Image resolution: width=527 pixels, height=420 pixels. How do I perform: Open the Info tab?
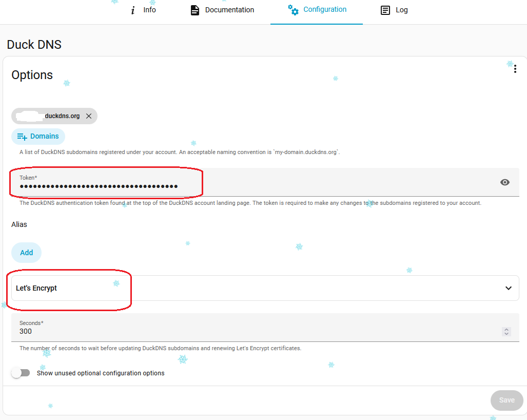tap(143, 10)
